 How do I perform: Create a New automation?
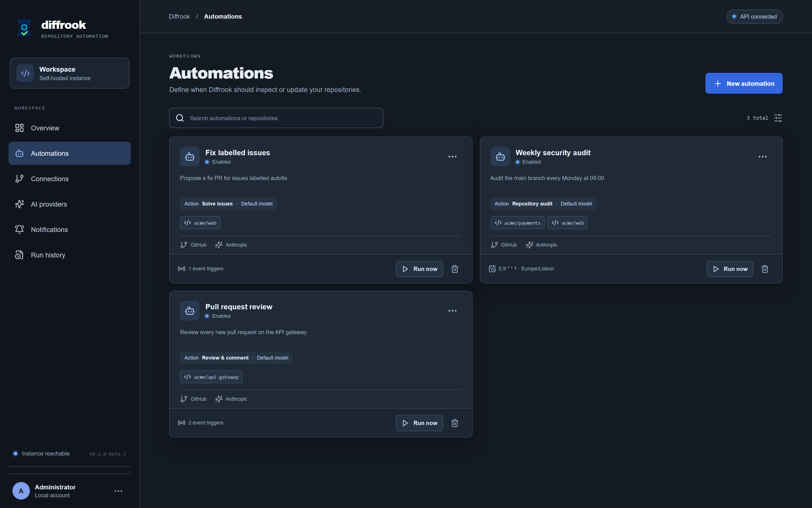743,83
